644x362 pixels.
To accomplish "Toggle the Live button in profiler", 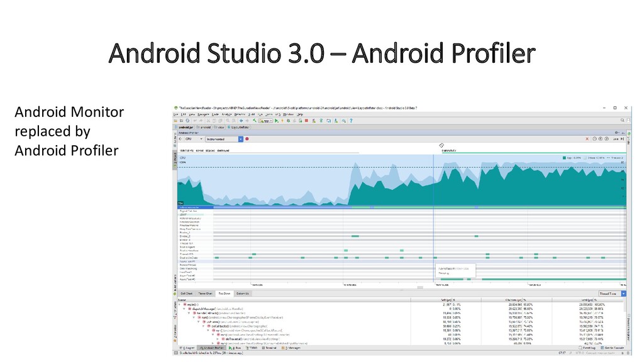I will point(616,139).
